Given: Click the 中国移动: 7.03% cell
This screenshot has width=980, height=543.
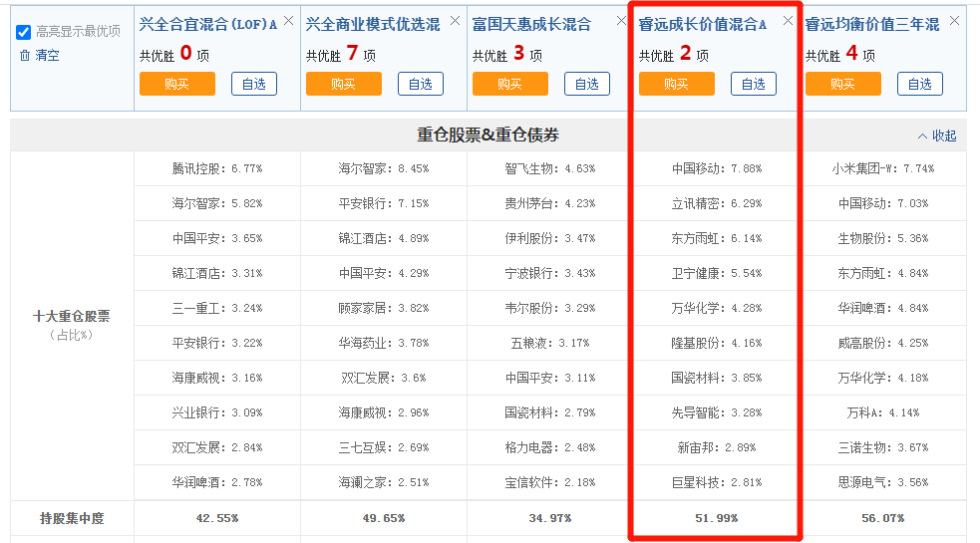Looking at the screenshot, I should pos(883,203).
